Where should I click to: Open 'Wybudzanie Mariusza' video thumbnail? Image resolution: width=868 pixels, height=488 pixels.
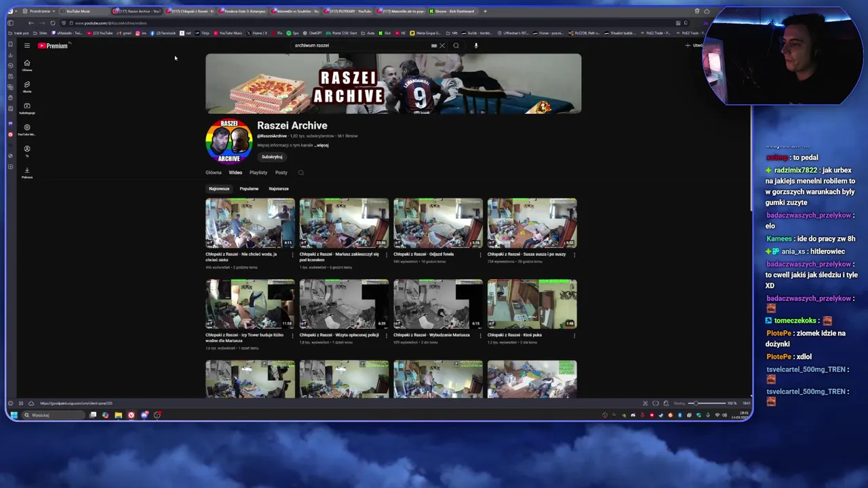click(438, 304)
